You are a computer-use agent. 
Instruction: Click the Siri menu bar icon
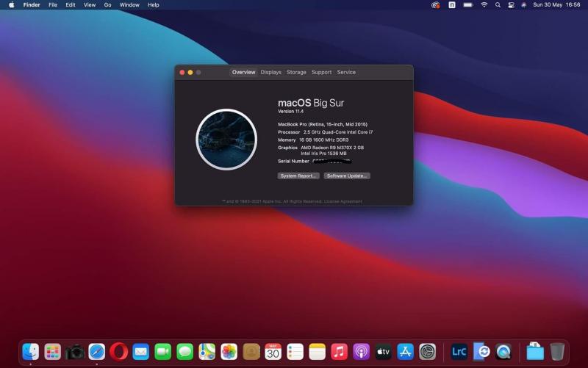[x=524, y=5]
